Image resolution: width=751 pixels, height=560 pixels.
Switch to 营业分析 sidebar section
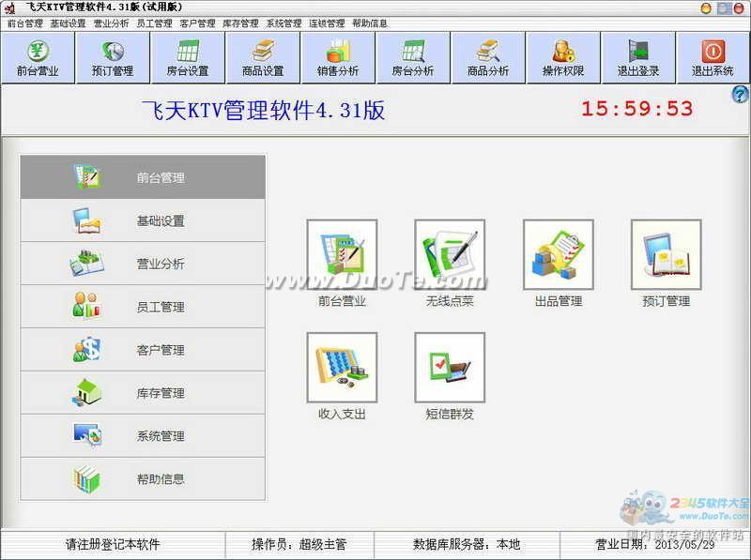(143, 264)
